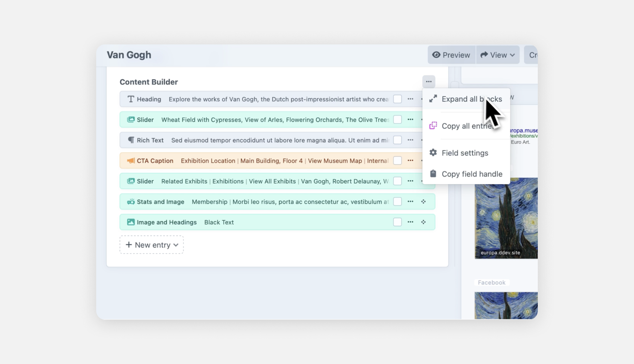Click the purple copy entries icon
Viewport: 634px width, 364px height.
433,126
